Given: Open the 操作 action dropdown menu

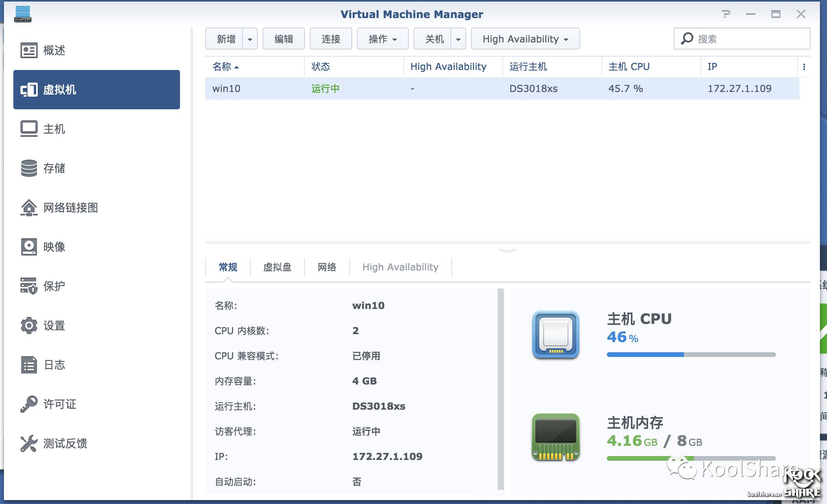Looking at the screenshot, I should 382,39.
